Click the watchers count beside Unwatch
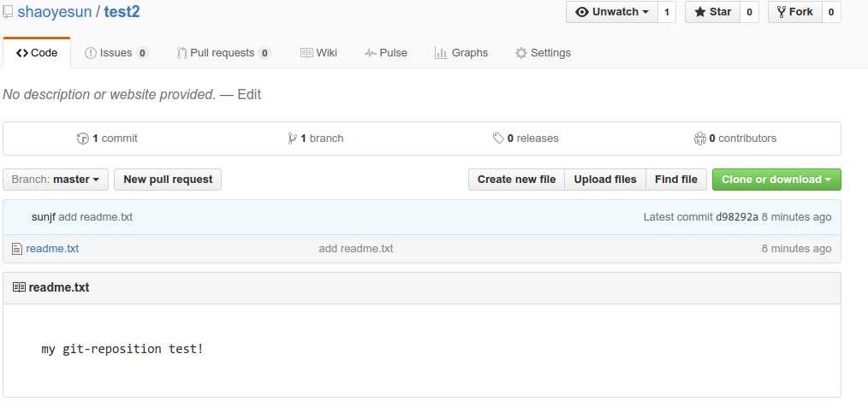 [667, 12]
